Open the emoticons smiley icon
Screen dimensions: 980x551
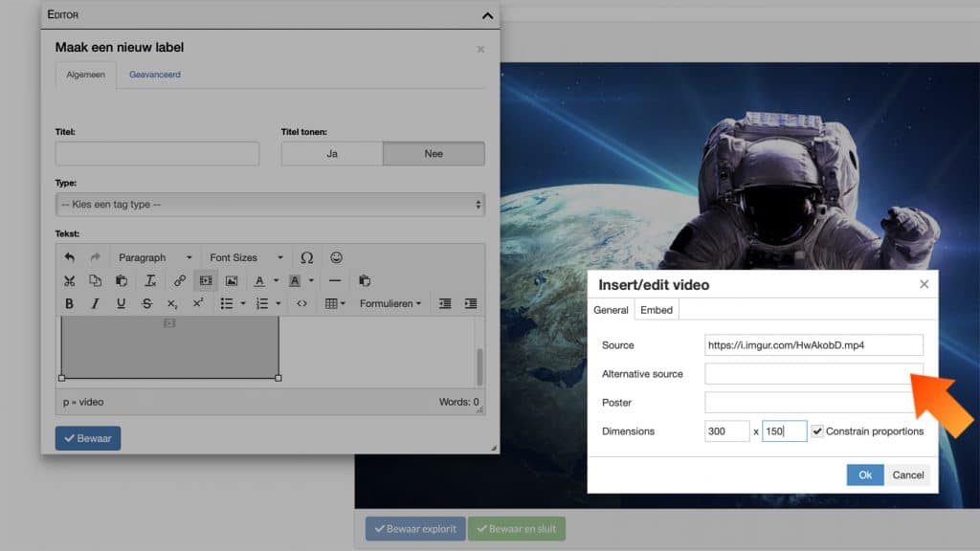click(x=336, y=257)
